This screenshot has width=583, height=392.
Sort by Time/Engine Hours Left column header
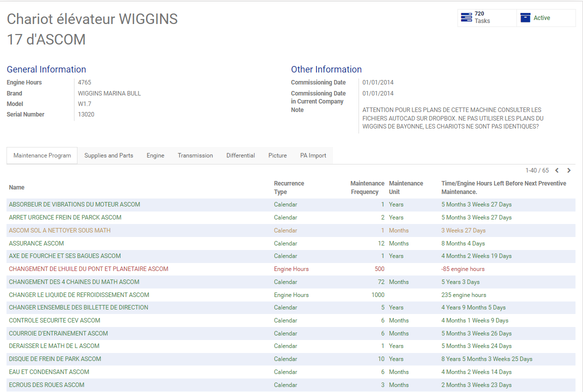503,187
